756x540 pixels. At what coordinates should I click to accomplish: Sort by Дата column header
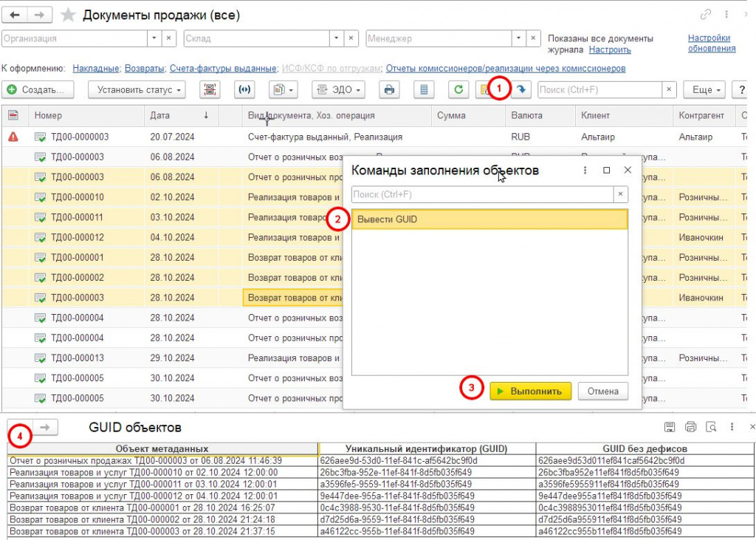(182, 115)
